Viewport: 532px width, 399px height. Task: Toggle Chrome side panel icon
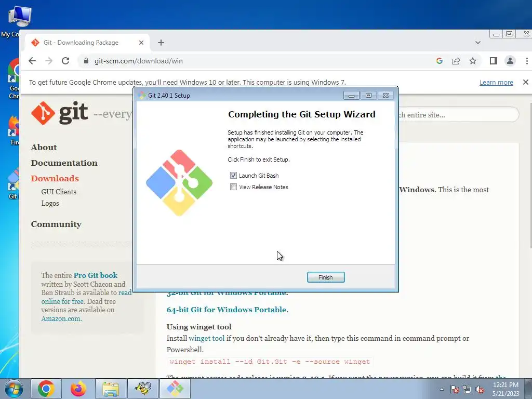tap(494, 61)
